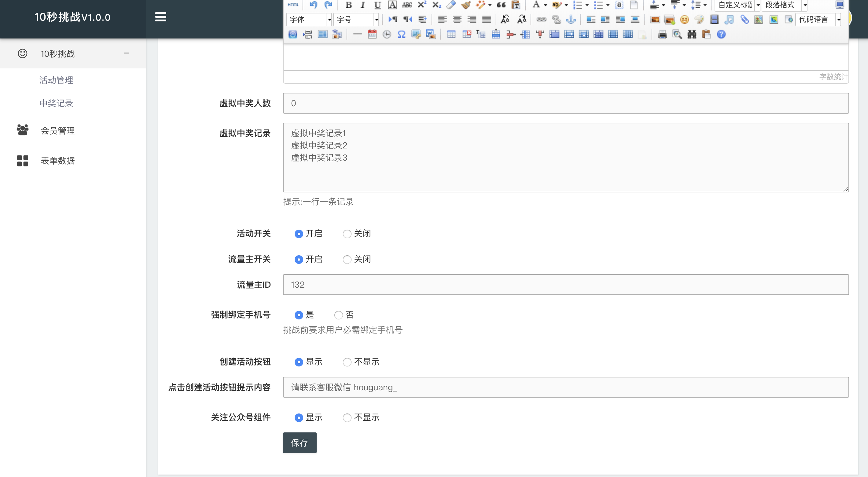
Task: Click the 10秒挑战V1.0.0 header title
Action: click(72, 17)
